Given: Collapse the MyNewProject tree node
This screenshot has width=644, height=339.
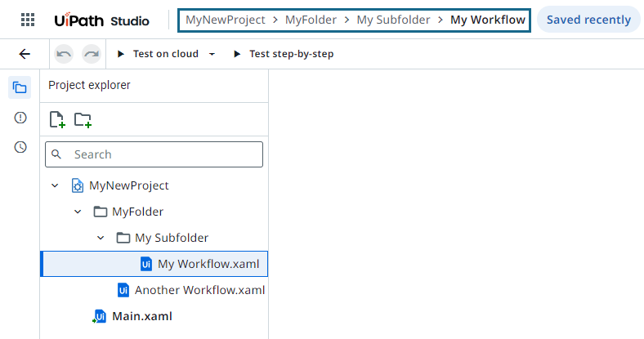Looking at the screenshot, I should coord(55,185).
